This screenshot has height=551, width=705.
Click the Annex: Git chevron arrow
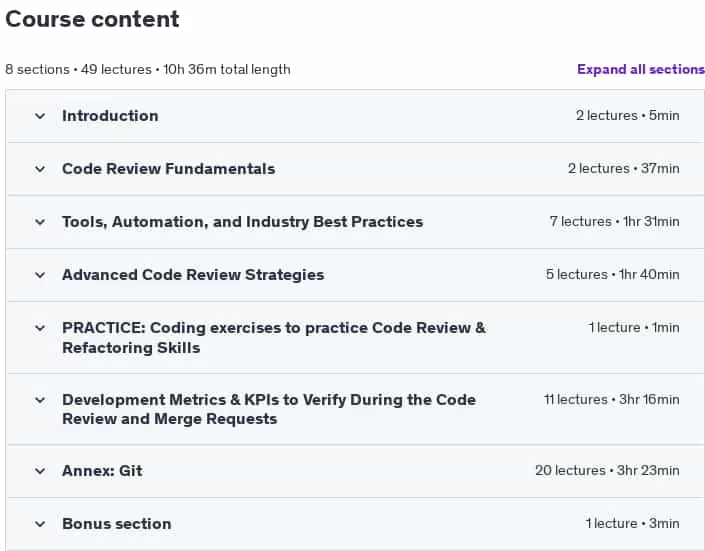(40, 471)
